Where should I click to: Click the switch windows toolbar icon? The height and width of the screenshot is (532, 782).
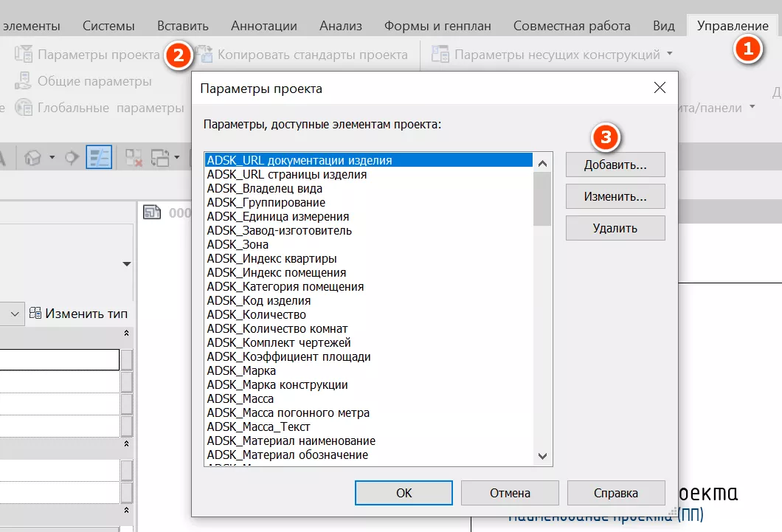159,157
